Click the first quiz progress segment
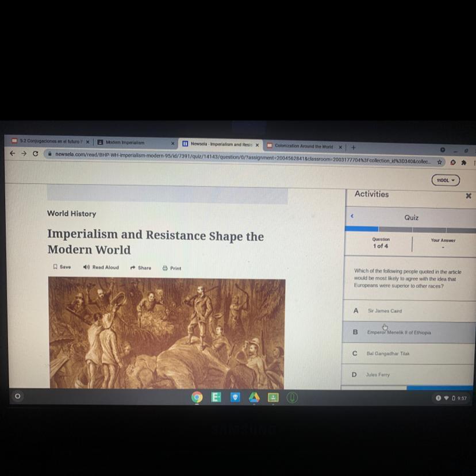The width and height of the screenshot is (476, 476). coord(362,229)
